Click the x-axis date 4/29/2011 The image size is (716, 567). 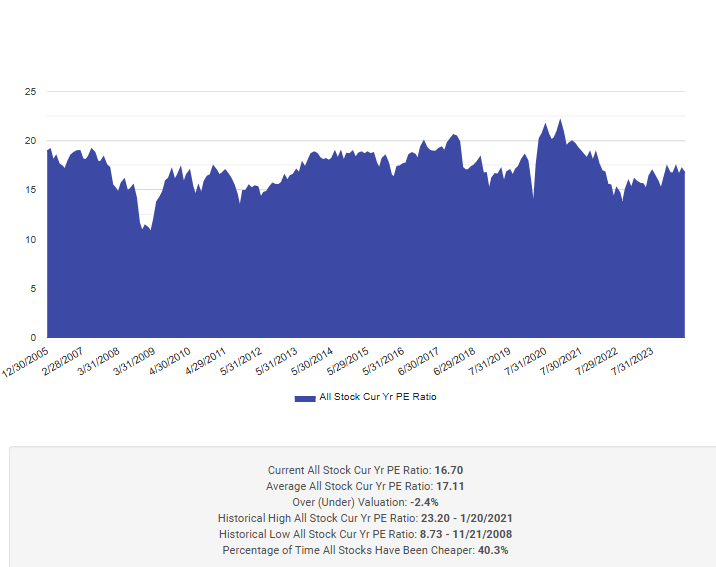(205, 361)
